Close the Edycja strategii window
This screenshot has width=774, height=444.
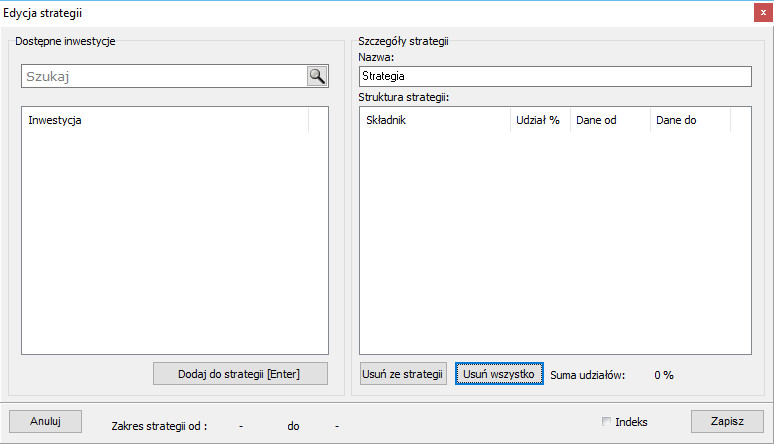click(x=762, y=13)
